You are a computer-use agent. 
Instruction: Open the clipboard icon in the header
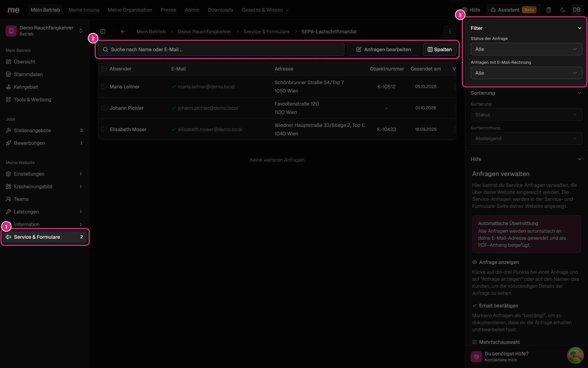pyautogui.click(x=549, y=10)
